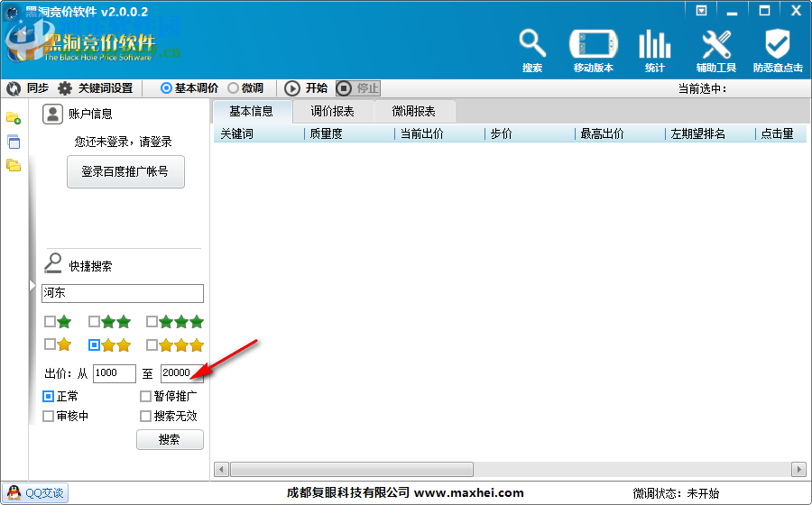Select 微调 radio option

(x=233, y=88)
